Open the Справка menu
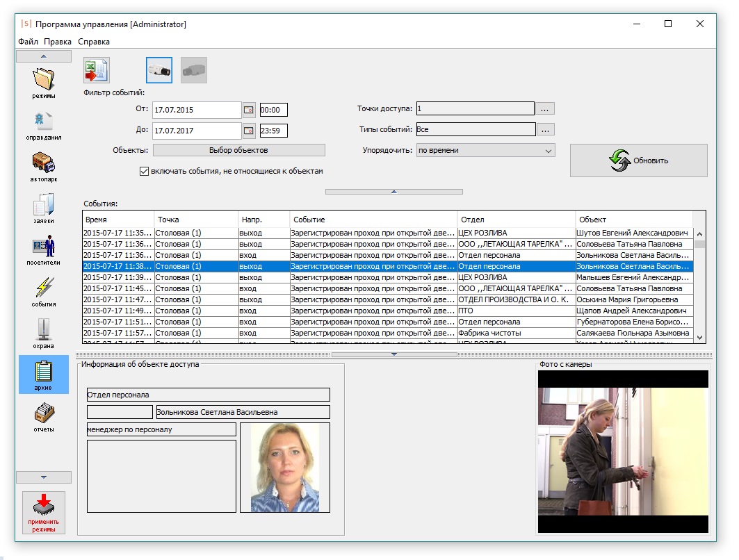The height and width of the screenshot is (560, 739). pos(94,42)
